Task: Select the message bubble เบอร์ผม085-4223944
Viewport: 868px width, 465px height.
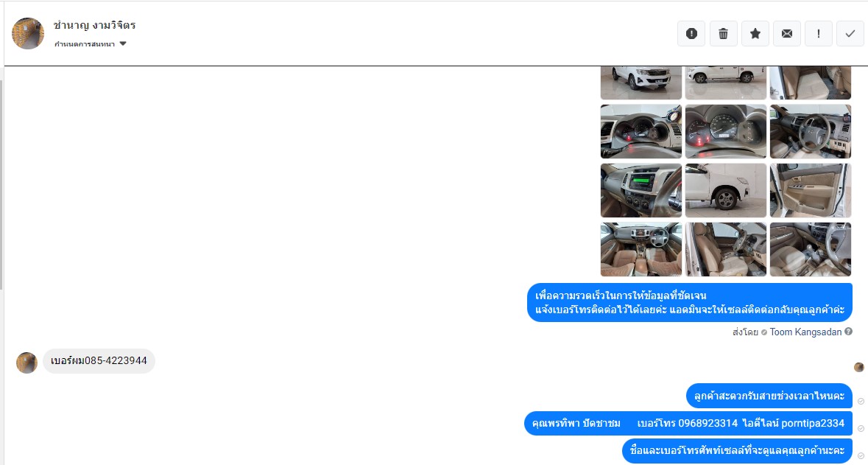Action: (x=99, y=361)
